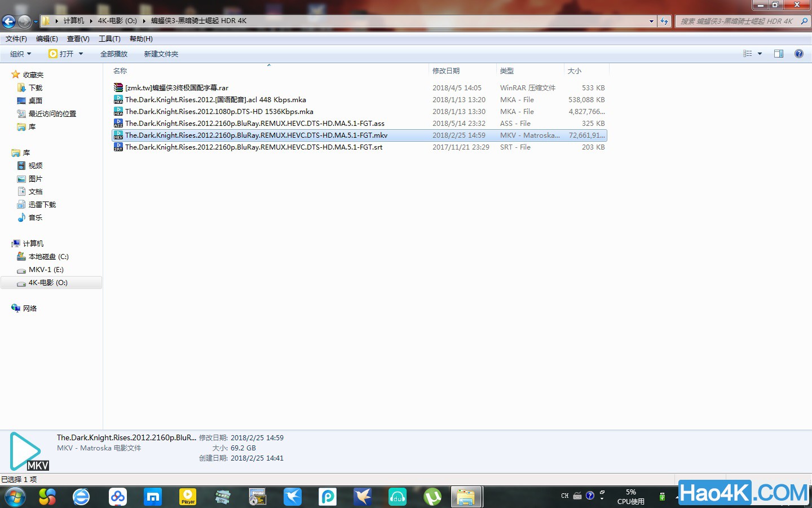812x508 pixels.
Task: Click the 打开 button
Action: [61, 54]
